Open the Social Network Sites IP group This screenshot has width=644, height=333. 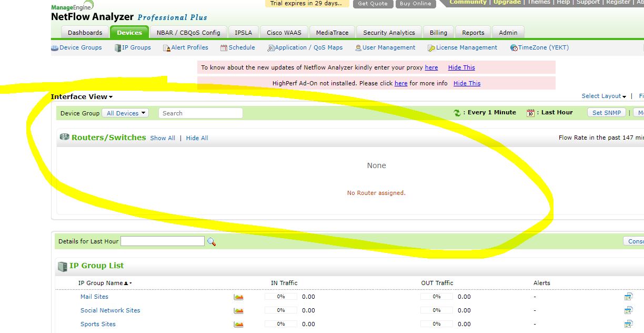click(x=110, y=311)
